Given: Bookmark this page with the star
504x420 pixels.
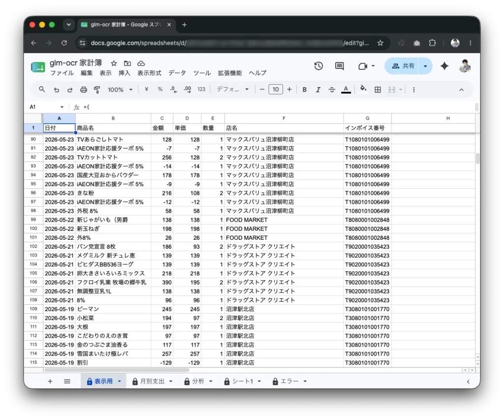Looking at the screenshot, I should 380,43.
